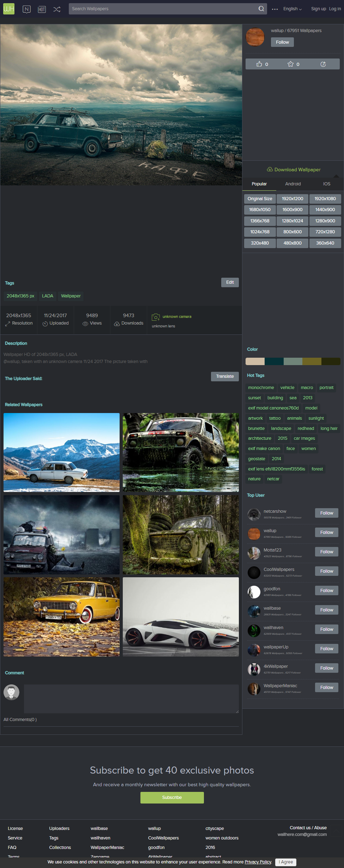
Task: Click the Wallhere logo icon
Action: coord(9,9)
